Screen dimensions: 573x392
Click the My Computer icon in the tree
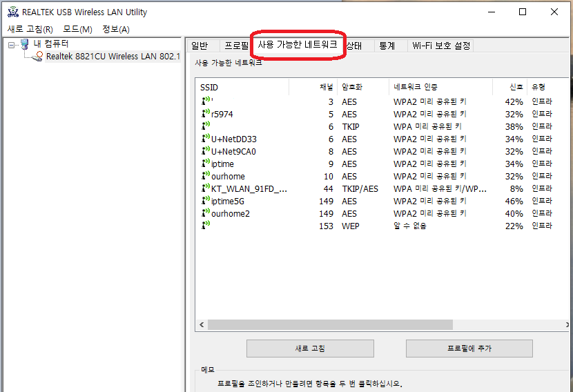24,44
